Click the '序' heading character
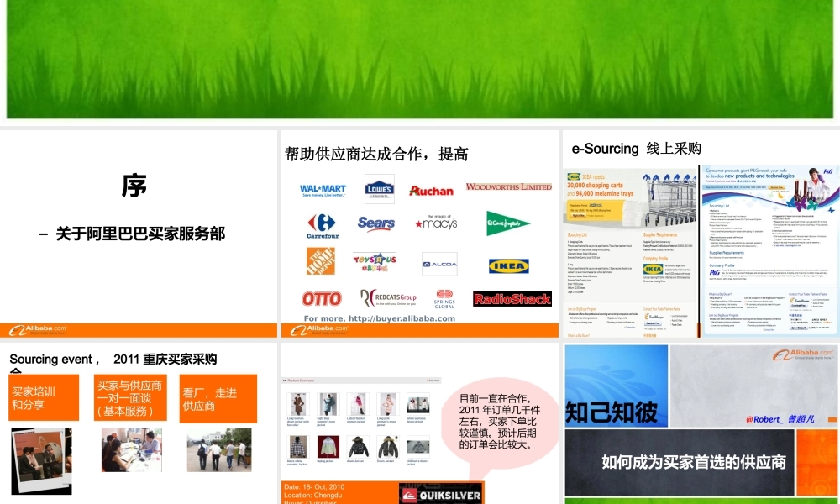 [134, 186]
